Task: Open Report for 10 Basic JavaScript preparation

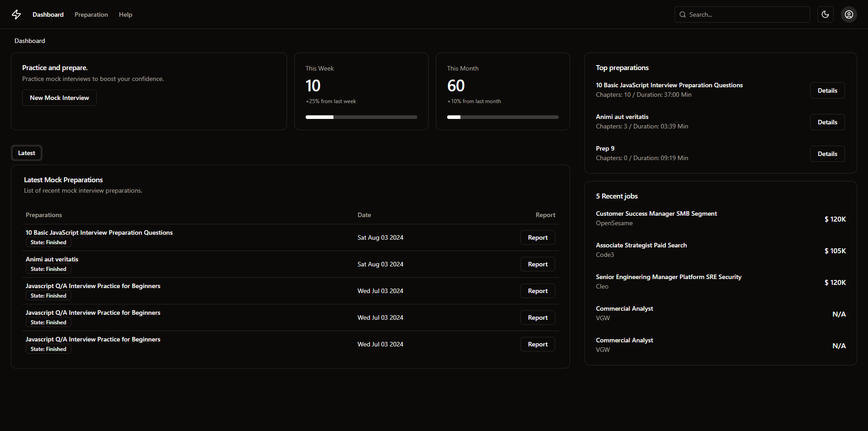Action: [537, 237]
